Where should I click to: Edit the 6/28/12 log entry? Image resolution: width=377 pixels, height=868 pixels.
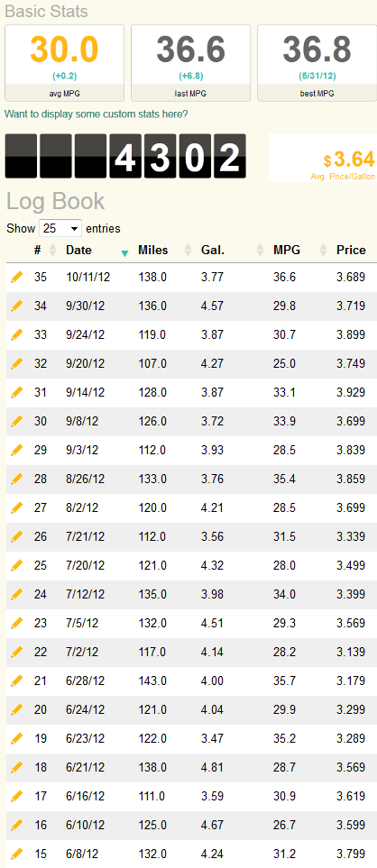point(17,681)
